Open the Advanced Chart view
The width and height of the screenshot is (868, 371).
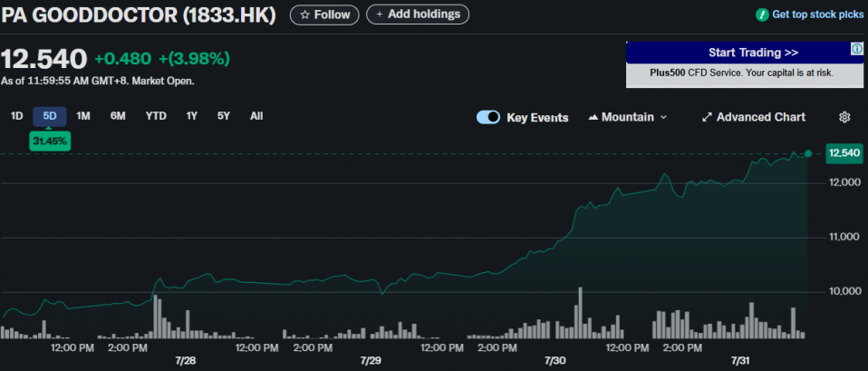point(754,117)
